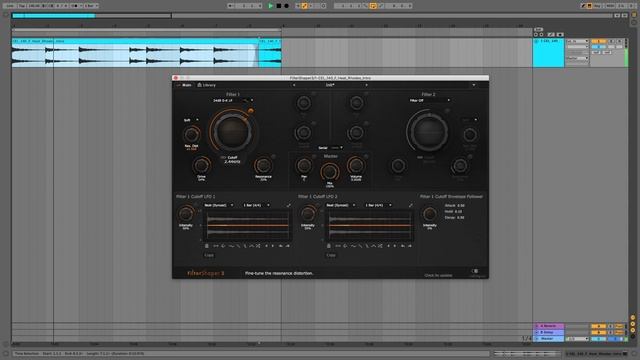Open LFO 1 Beat (Synced) mode dropdown
Screen dimensions: 640x360
(218, 205)
